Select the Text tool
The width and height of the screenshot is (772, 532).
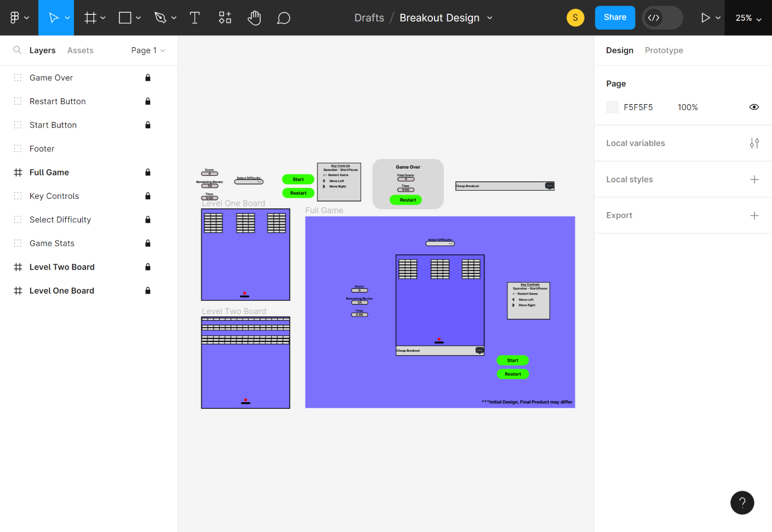coord(195,17)
